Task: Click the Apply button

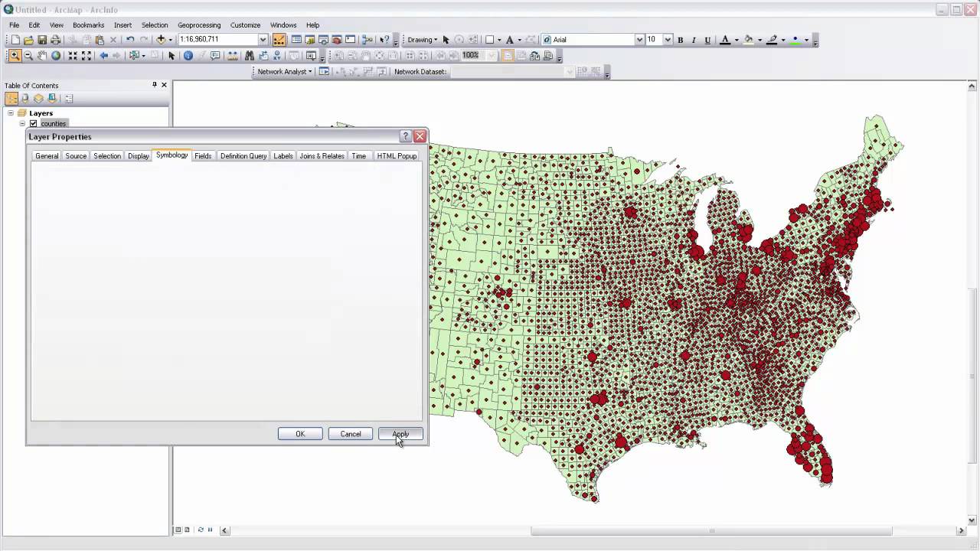Action: pos(400,434)
